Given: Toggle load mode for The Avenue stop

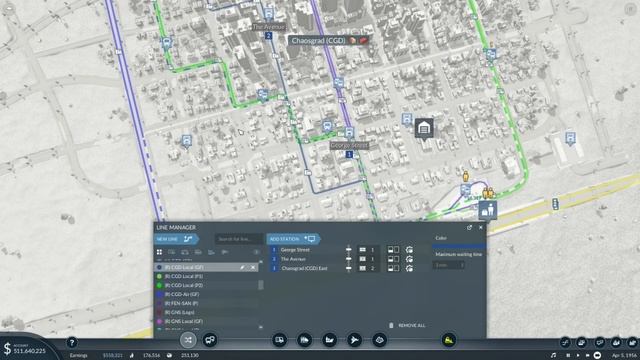Looking at the screenshot, I should [393, 259].
